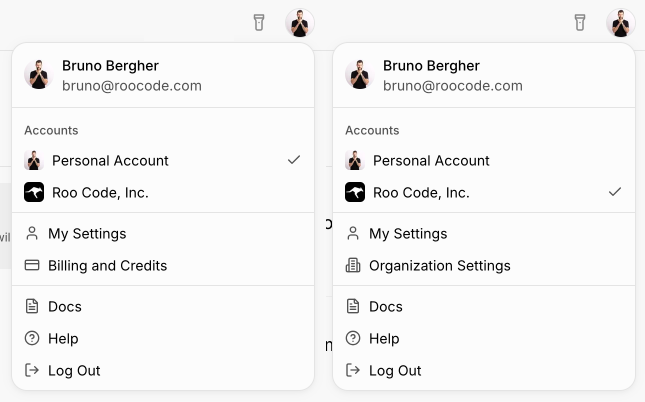Screen dimensions: 645x402
Task: Select the checked Roo Code, Inc. in the right menu
Action: tap(421, 192)
